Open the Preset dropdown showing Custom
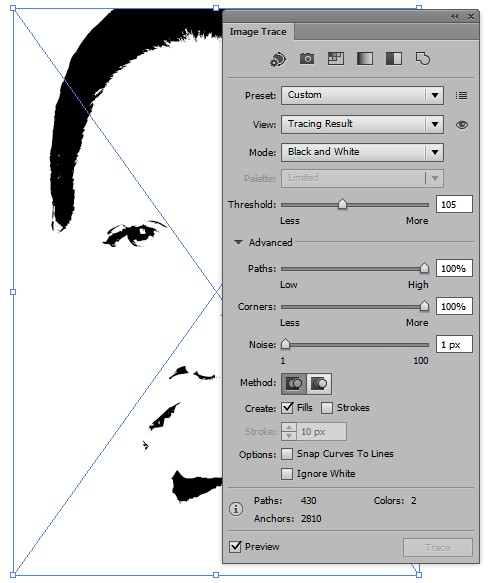Image resolution: width=491 pixels, height=583 pixels. point(362,96)
